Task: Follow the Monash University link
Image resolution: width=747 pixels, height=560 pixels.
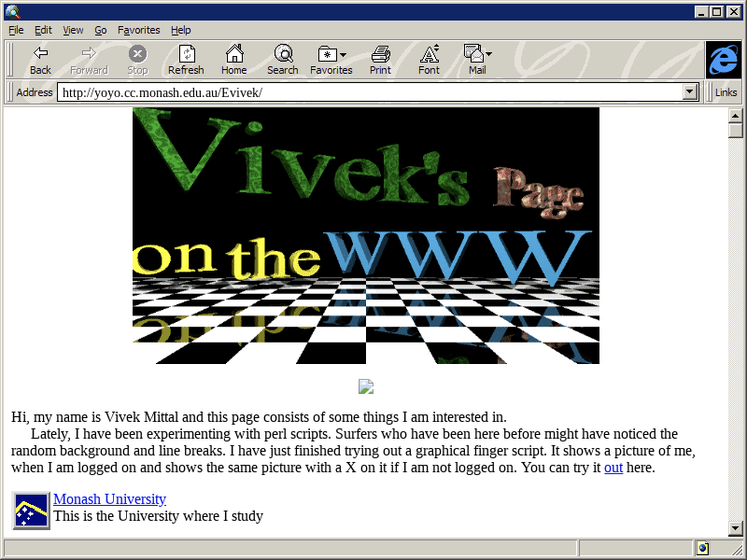Action: 109,499
